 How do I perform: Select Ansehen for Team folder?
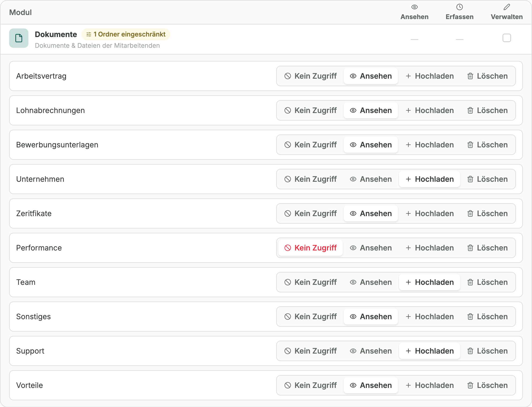371,282
